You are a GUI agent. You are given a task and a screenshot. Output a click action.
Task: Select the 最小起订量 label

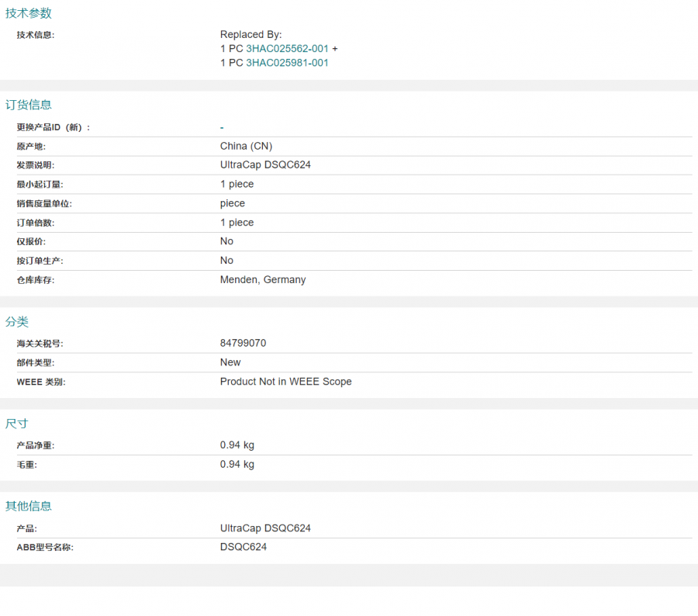40,185
